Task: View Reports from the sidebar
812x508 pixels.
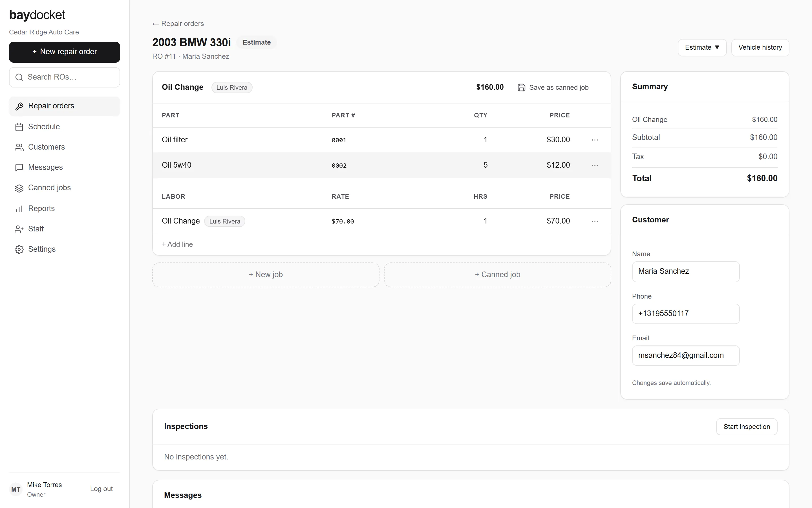Action: pyautogui.click(x=64, y=209)
